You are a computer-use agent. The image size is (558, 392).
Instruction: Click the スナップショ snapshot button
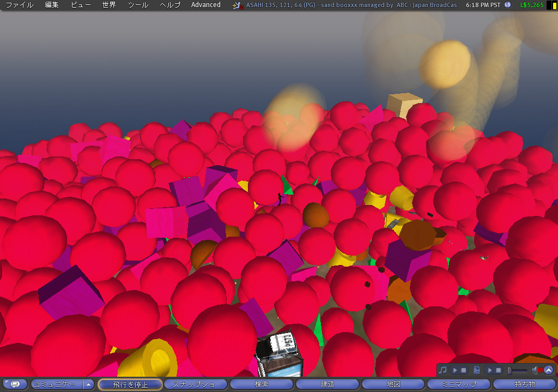195,384
